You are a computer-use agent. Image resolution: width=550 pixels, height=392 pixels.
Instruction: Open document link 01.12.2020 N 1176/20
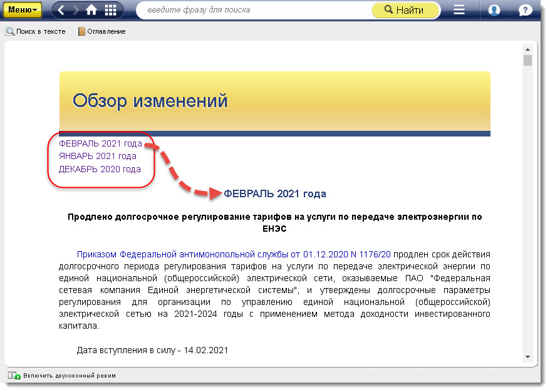[x=347, y=255]
